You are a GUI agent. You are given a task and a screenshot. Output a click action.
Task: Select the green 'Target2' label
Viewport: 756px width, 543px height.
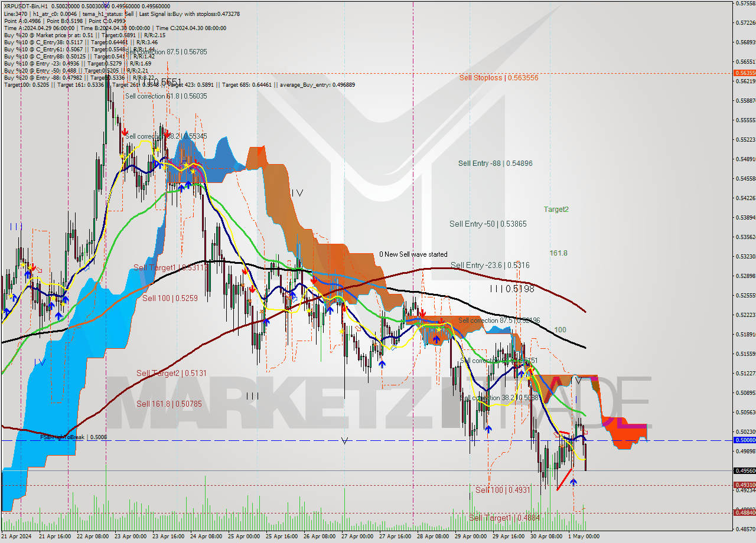556,209
